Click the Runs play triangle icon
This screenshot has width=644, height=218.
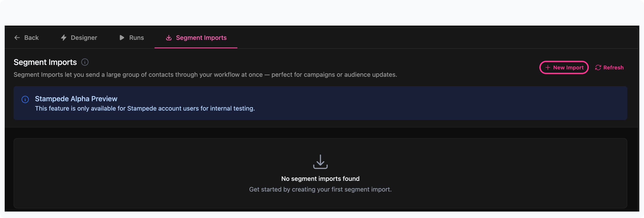coord(122,38)
